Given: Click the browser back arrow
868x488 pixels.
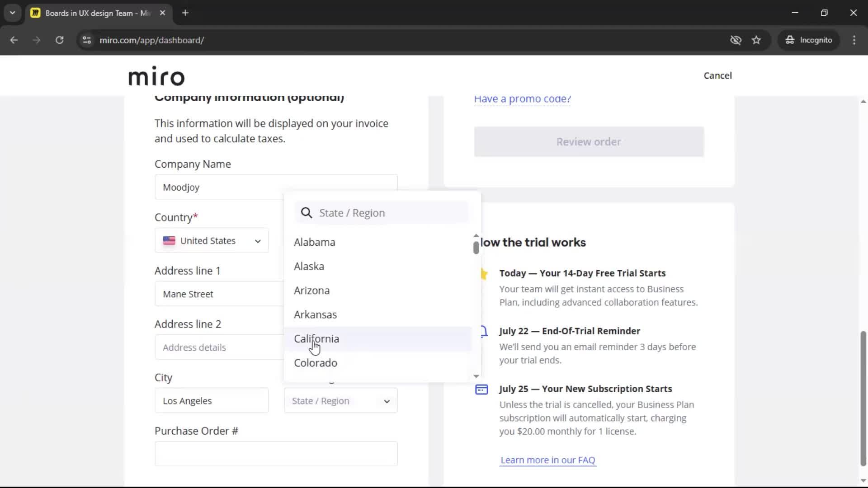Looking at the screenshot, I should coord(14,40).
